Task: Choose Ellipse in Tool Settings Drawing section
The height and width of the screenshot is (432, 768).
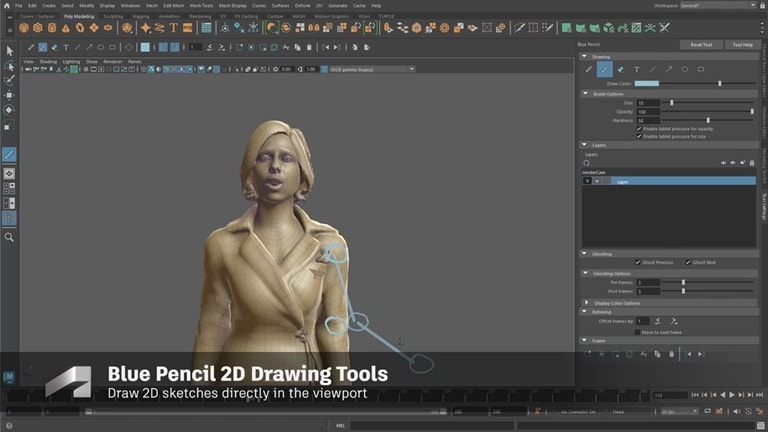Action: click(685, 70)
